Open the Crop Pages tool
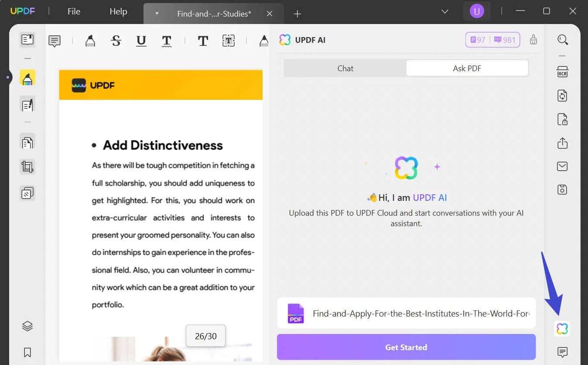The height and width of the screenshot is (365, 588). pyautogui.click(x=27, y=166)
